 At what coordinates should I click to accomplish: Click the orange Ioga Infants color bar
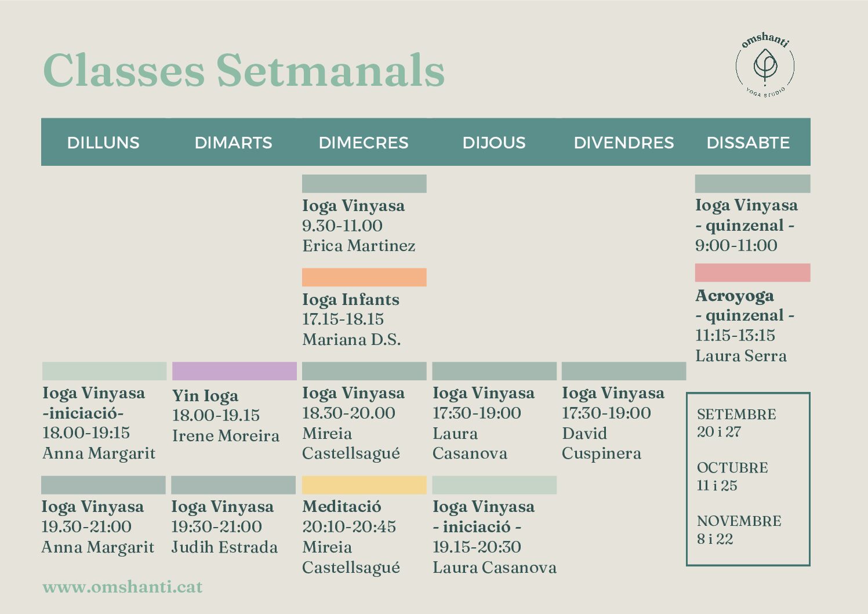(x=364, y=277)
